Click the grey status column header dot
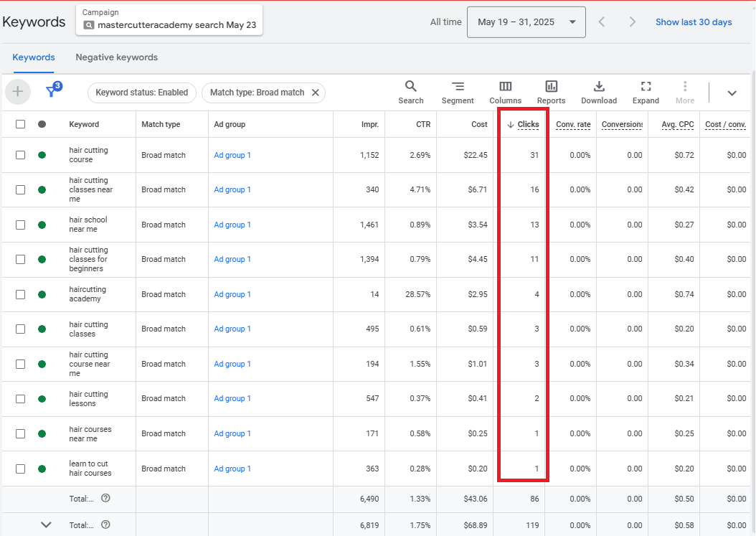The width and height of the screenshot is (756, 536). 42,124
